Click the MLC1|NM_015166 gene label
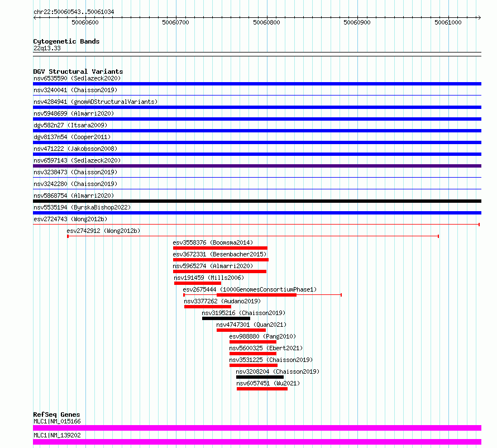 (57, 421)
